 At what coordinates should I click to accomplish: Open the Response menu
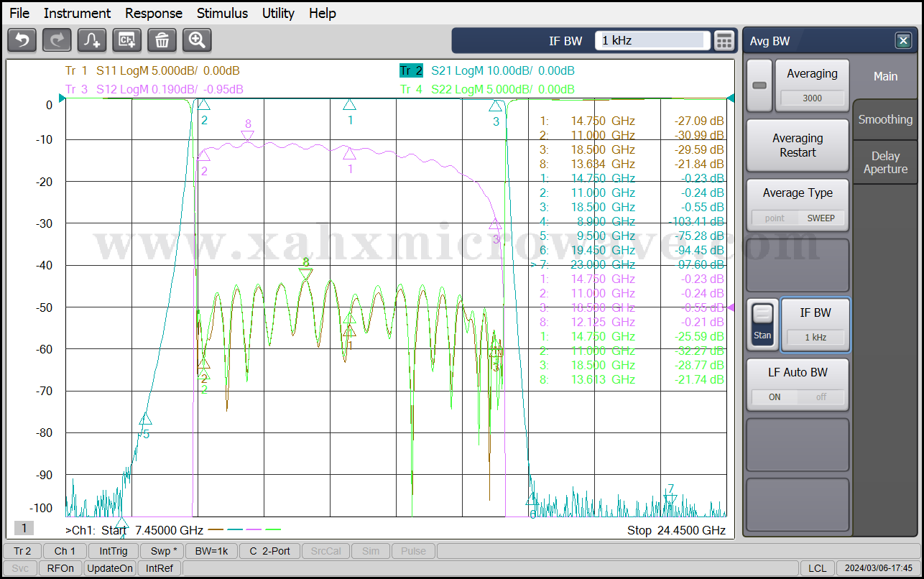153,13
